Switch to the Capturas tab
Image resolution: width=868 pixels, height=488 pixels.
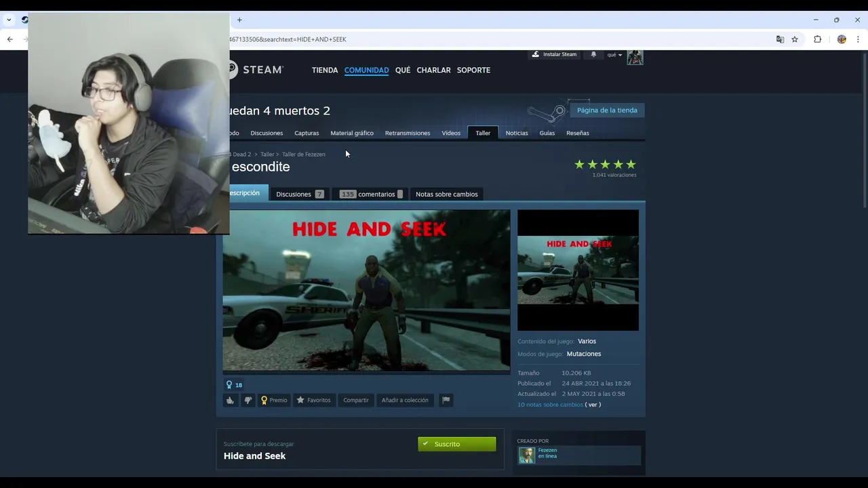(307, 133)
